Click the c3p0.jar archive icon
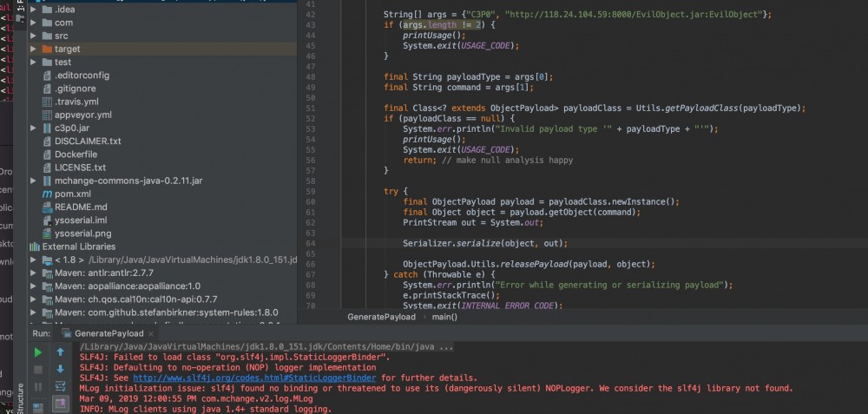868x414 pixels. coord(47,128)
